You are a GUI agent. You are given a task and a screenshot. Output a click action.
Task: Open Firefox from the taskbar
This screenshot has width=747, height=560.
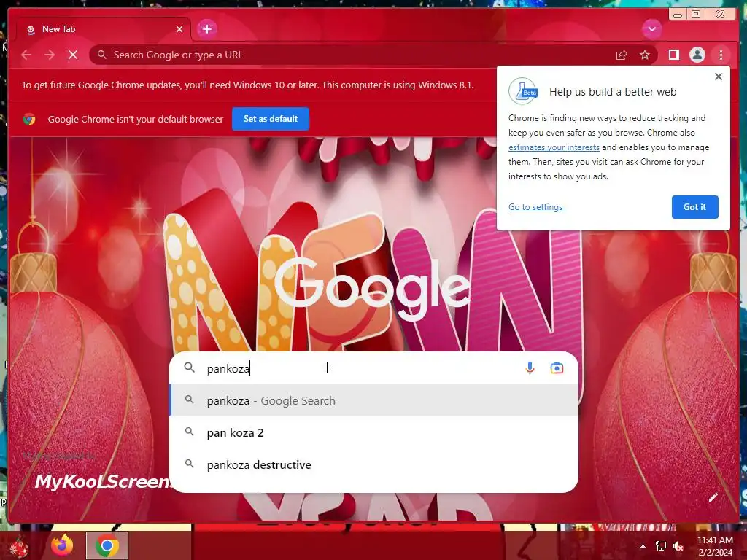(x=62, y=545)
